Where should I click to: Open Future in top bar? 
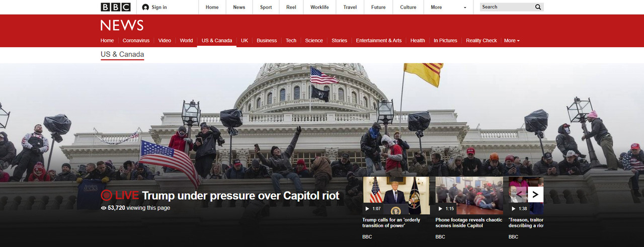pos(378,7)
